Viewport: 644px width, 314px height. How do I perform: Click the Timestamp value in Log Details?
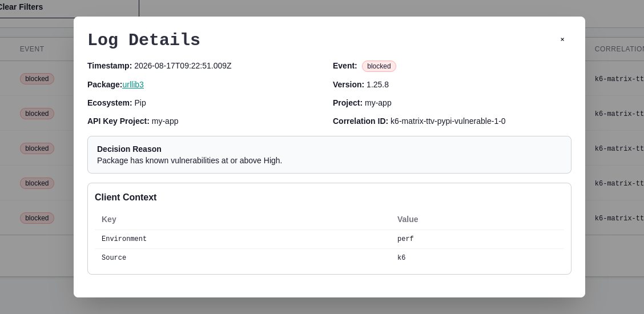(x=183, y=66)
